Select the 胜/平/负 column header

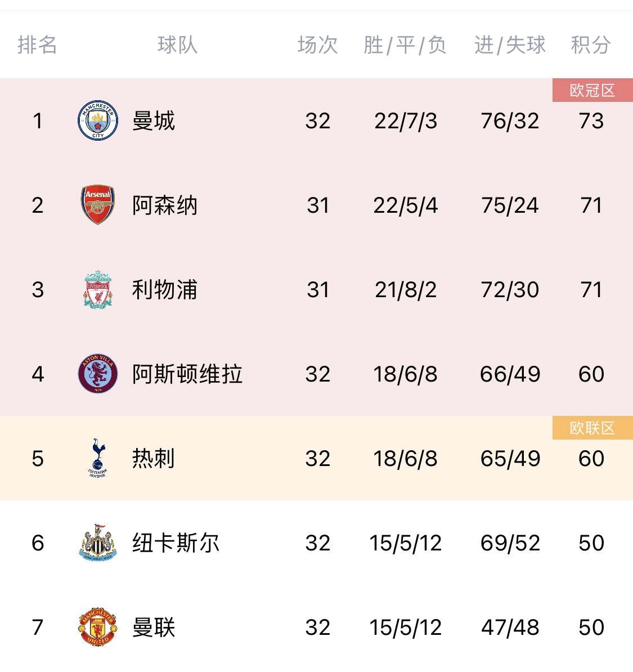point(405,45)
